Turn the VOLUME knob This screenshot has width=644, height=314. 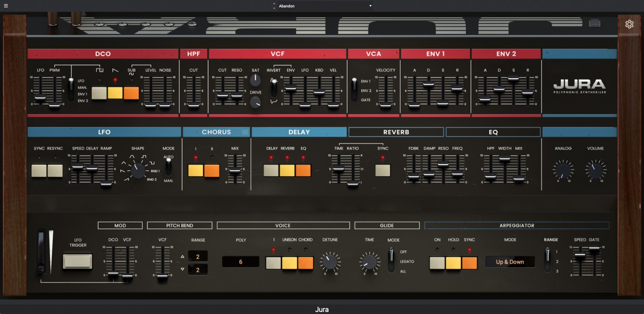coord(595,170)
